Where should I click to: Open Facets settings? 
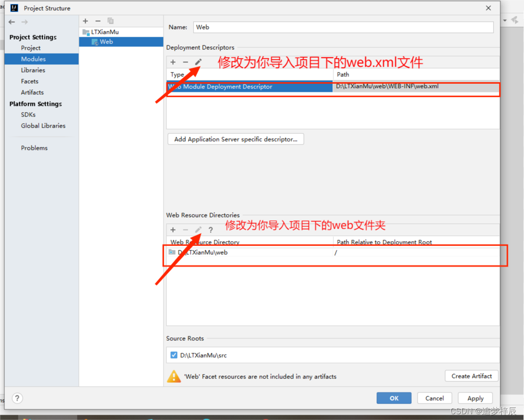click(30, 81)
